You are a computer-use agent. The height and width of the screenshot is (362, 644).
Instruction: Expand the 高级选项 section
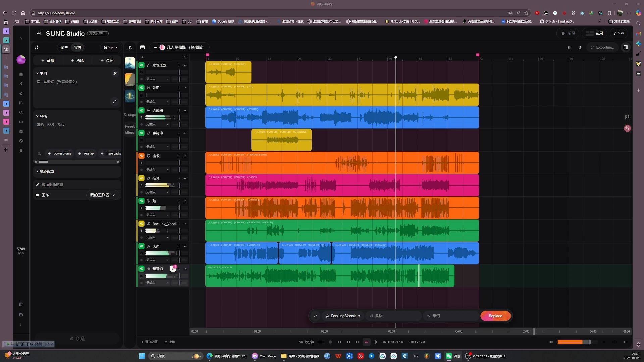(47, 172)
